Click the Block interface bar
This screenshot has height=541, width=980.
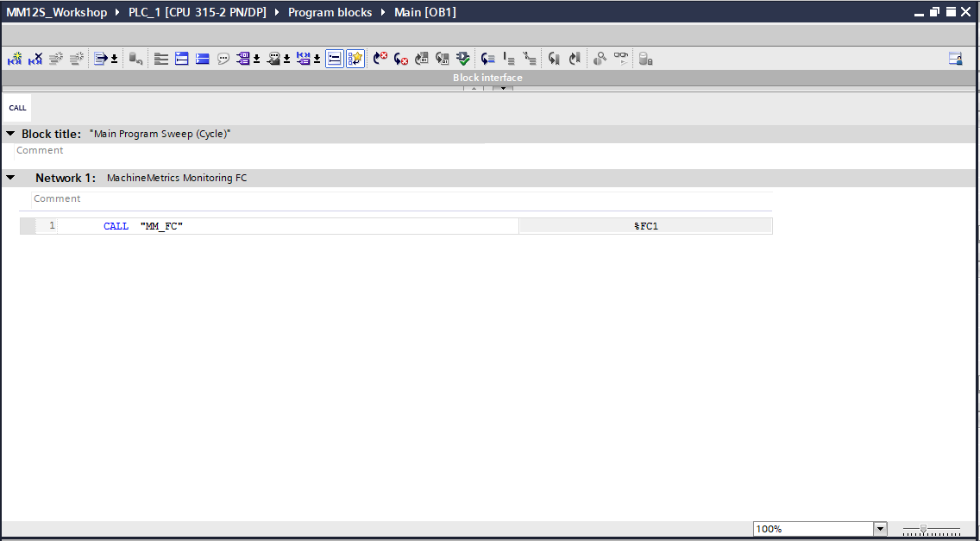point(487,78)
